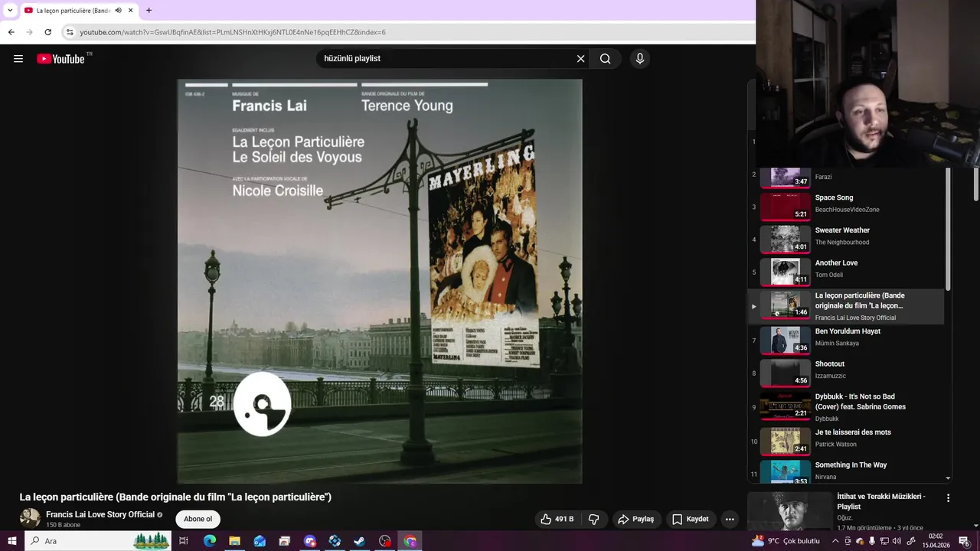Mute the tab via its speaker icon
980x551 pixels.
(x=118, y=11)
